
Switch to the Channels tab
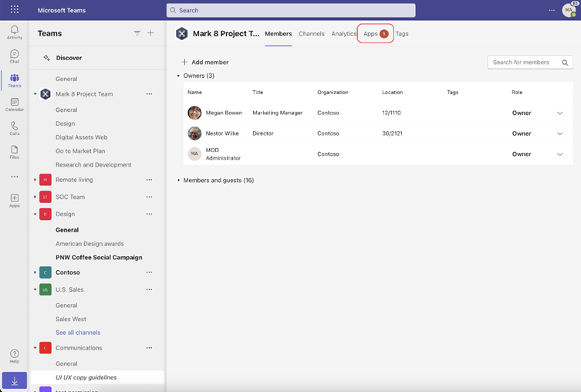point(312,34)
